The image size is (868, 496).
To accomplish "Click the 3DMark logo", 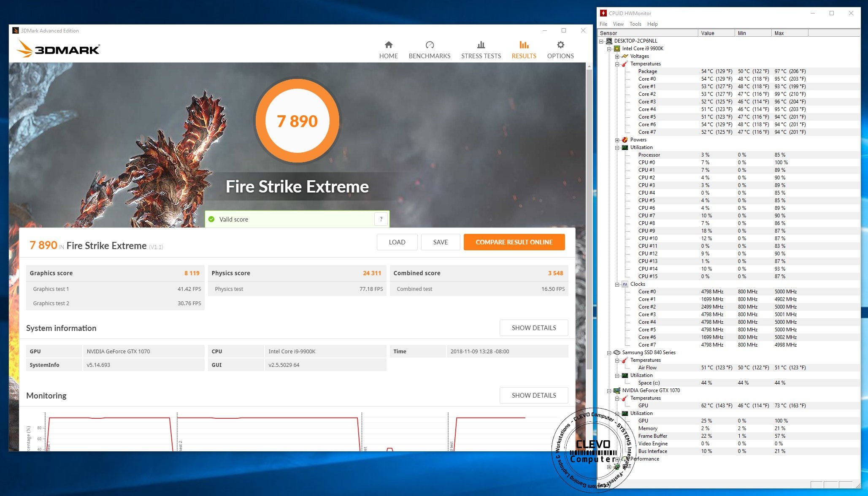I will click(58, 49).
